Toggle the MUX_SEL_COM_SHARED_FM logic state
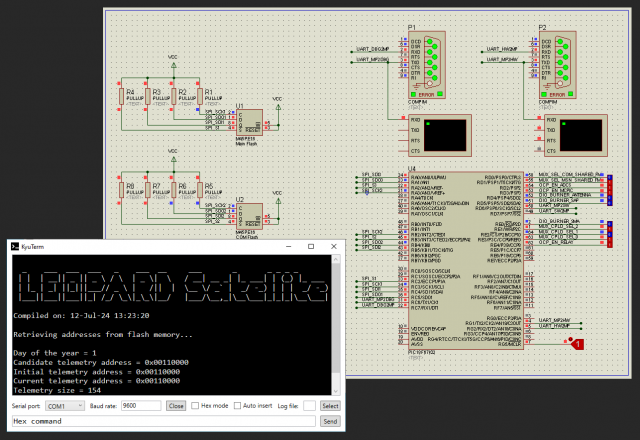640x440 pixels. pos(610,178)
